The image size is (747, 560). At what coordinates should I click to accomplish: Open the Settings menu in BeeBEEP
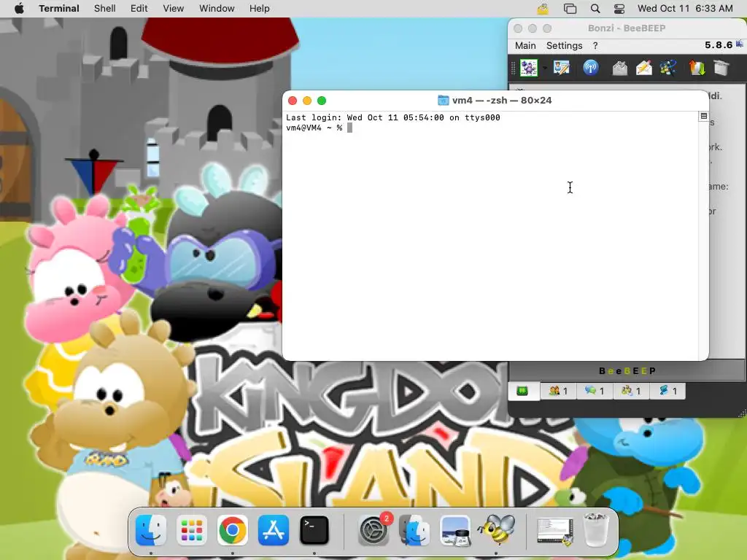[x=564, y=46]
